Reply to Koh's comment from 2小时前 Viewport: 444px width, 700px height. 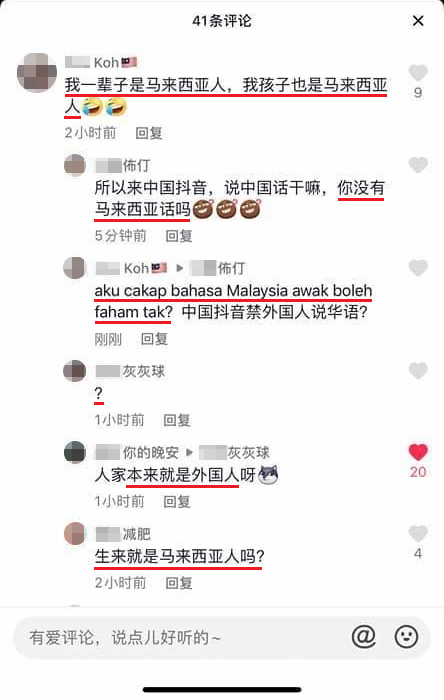[x=149, y=133]
